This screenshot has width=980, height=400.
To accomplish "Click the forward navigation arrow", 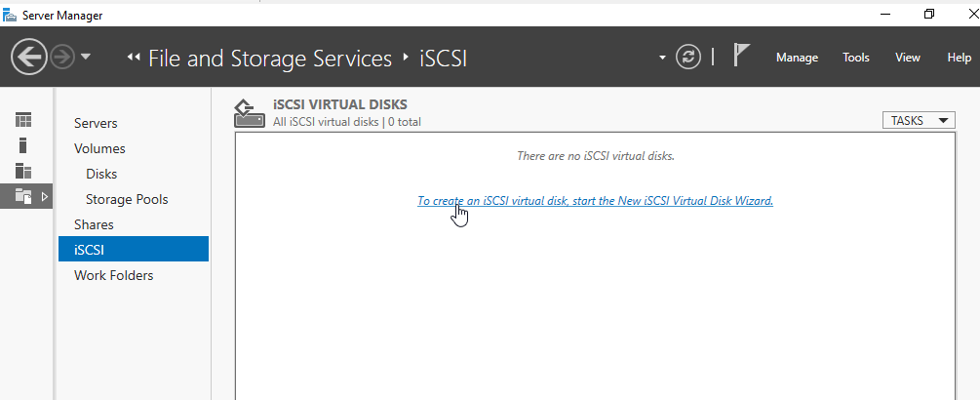I will point(61,58).
